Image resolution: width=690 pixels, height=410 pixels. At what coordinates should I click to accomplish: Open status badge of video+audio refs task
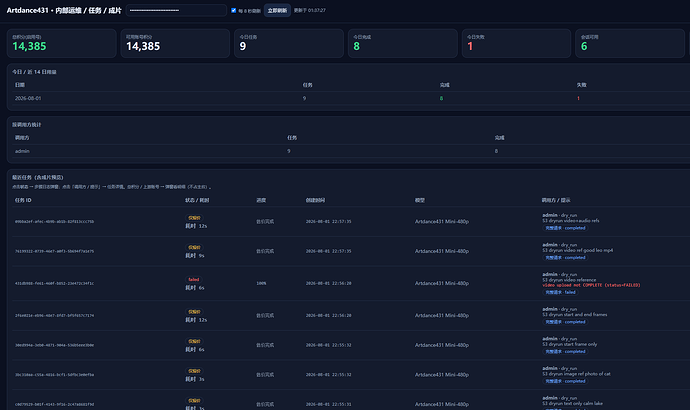click(194, 218)
